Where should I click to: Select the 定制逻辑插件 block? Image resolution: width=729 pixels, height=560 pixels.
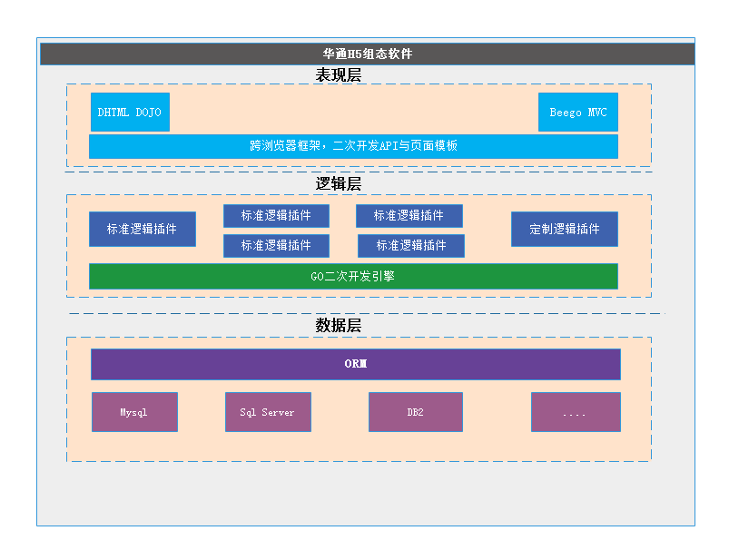click(x=564, y=229)
